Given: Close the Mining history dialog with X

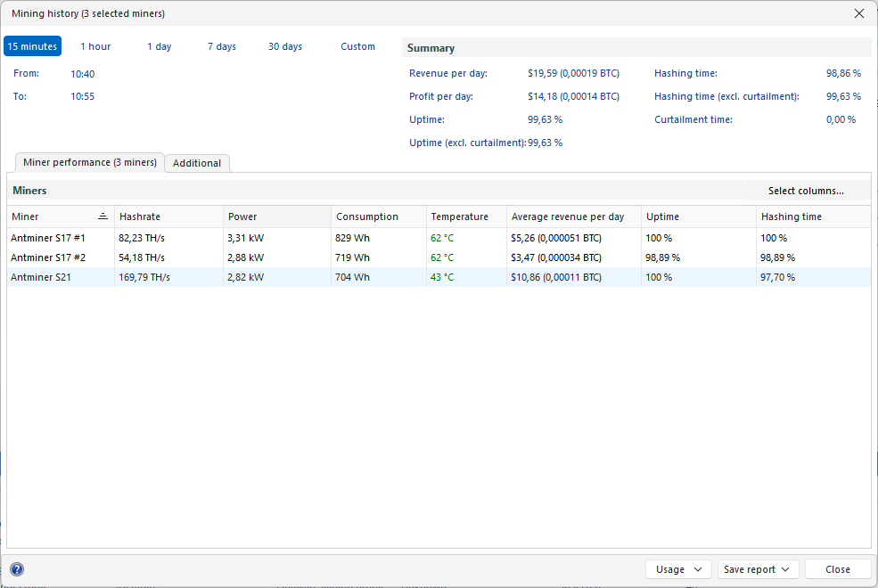Looking at the screenshot, I should (859, 13).
